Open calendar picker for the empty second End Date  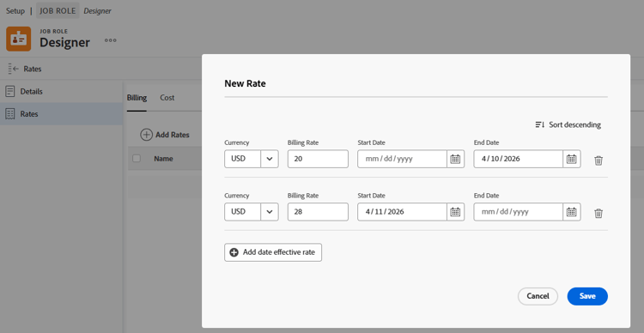tap(572, 212)
